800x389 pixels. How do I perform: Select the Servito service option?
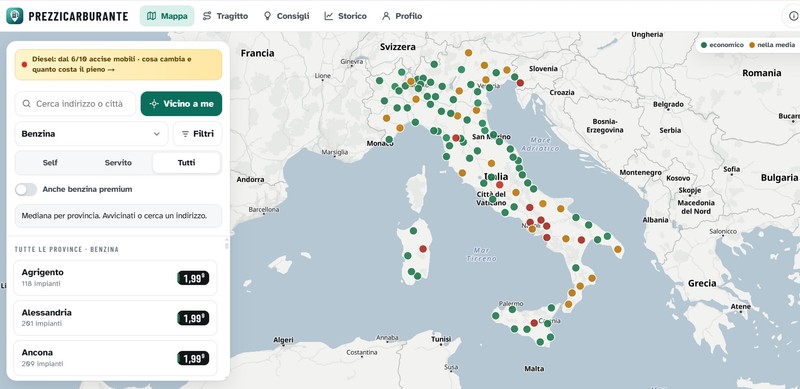coord(118,163)
